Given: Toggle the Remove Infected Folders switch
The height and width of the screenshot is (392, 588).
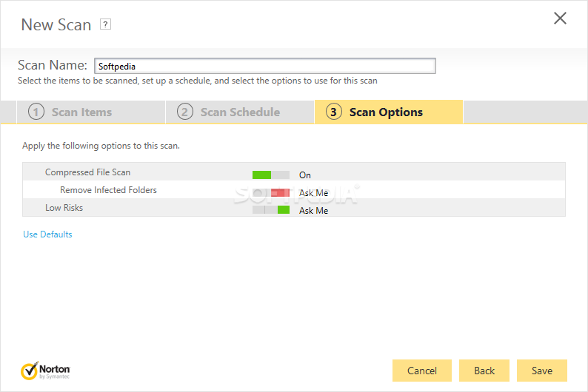Looking at the screenshot, I should tap(270, 192).
